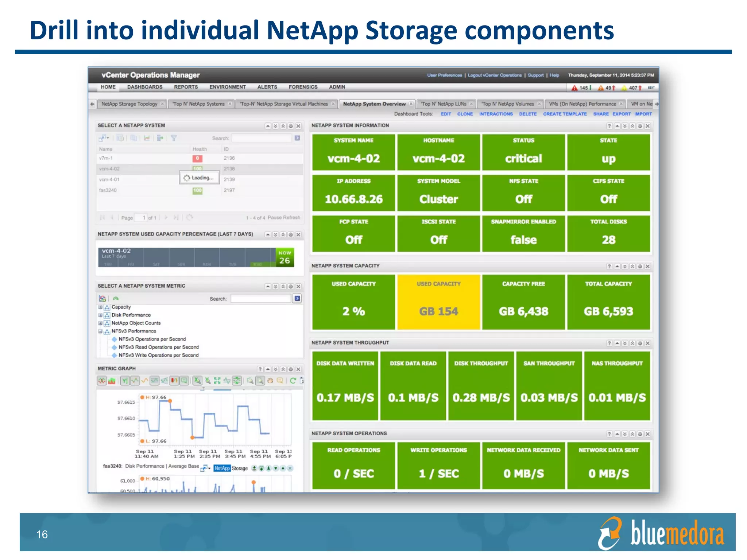Click the green refresh icon in Metric Graph toolbar
Viewport: 747px width, 560px height.
pos(293,381)
